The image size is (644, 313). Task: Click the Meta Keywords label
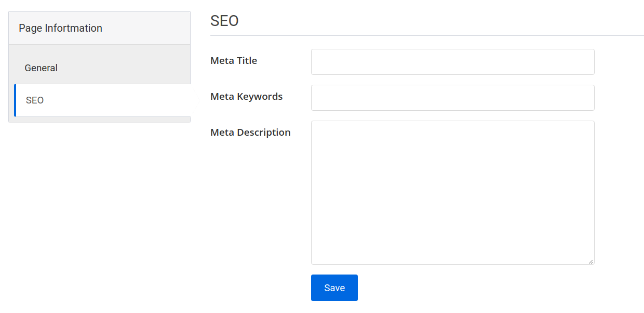pyautogui.click(x=246, y=96)
